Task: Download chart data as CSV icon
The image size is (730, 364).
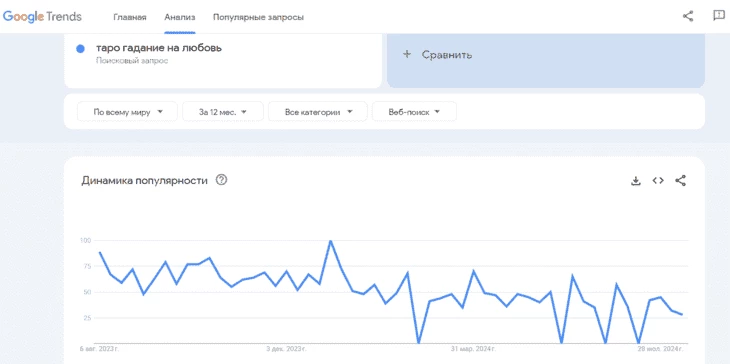Action: (x=635, y=181)
